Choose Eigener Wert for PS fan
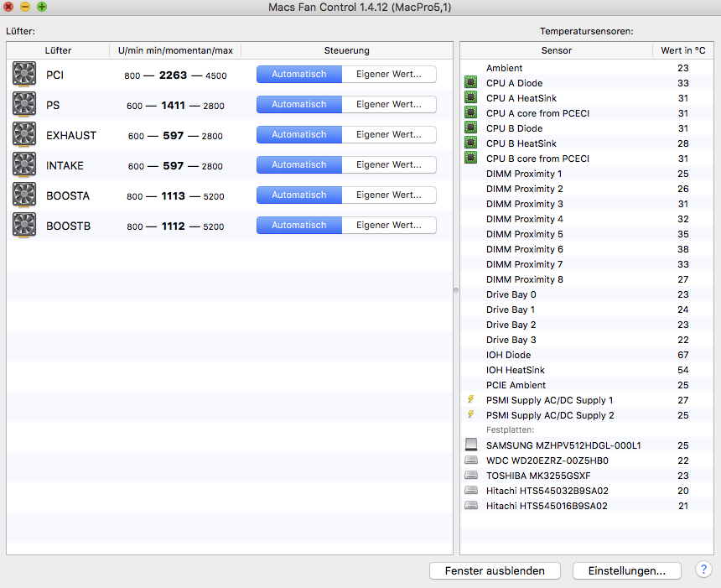721x588 pixels. 389,105
